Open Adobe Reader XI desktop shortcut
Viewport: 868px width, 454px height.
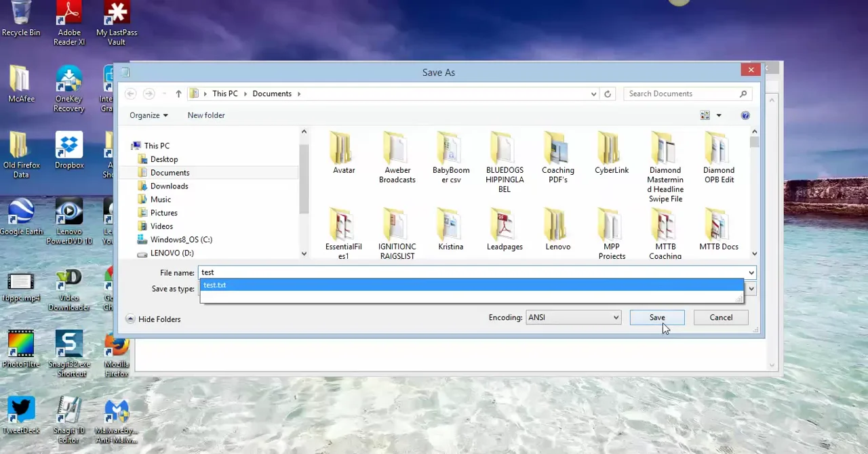[x=69, y=24]
